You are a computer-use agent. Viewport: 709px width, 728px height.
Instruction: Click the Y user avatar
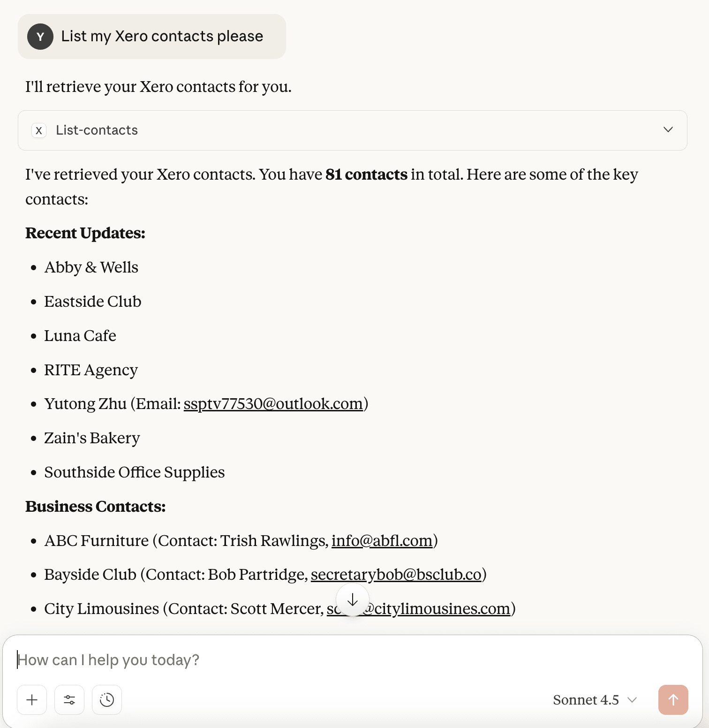[x=40, y=37]
